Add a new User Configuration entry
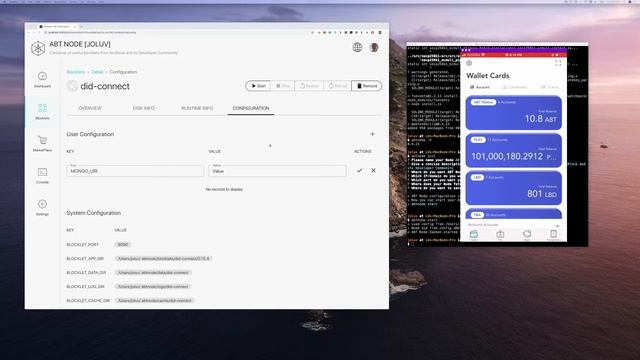Image resolution: width=640 pixels, height=360 pixels. pos(372,134)
